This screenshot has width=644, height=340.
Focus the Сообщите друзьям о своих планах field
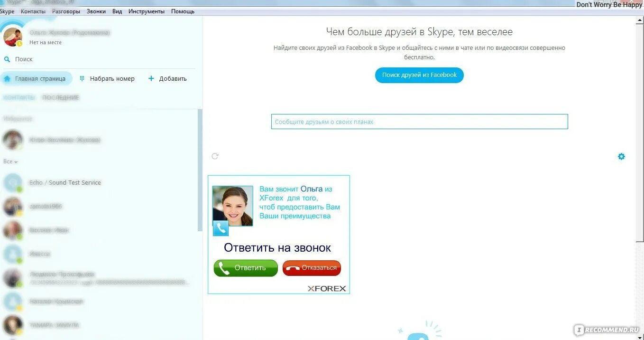(x=419, y=122)
